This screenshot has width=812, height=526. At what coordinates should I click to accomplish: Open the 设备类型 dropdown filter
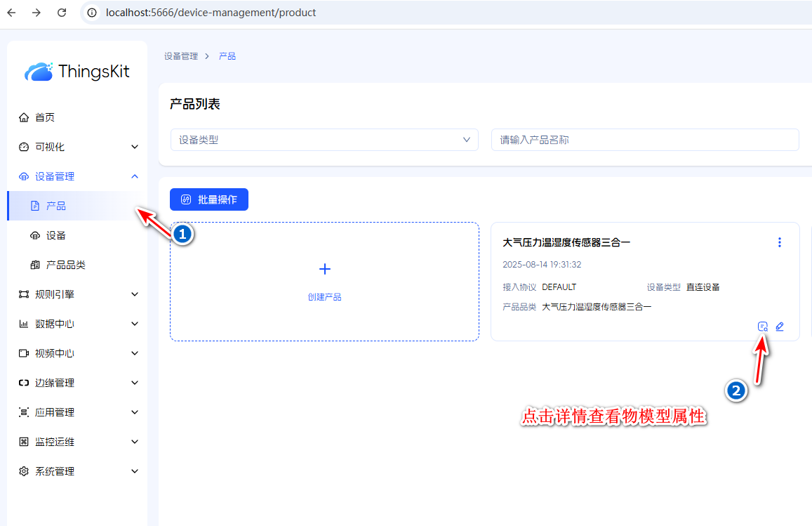[x=324, y=140]
